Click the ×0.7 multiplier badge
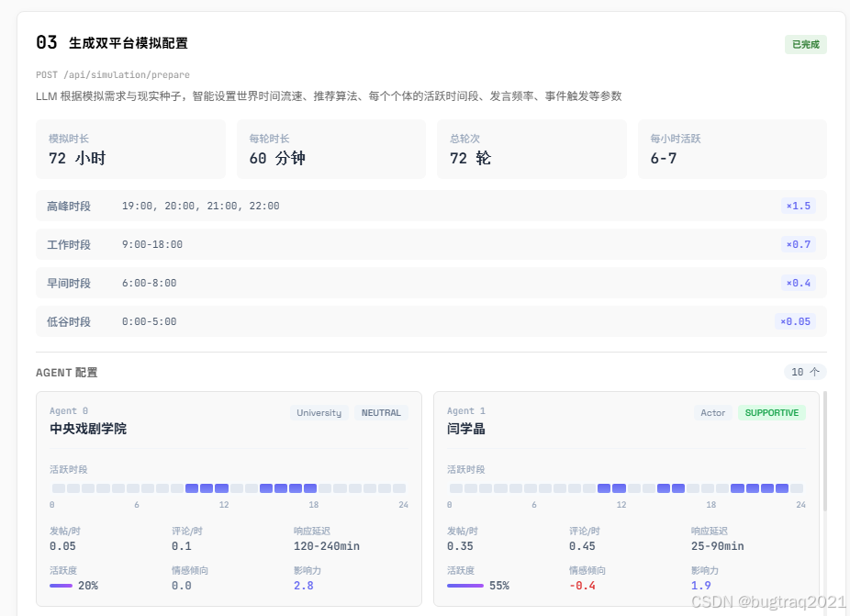Image resolution: width=850 pixels, height=616 pixels. click(x=799, y=244)
